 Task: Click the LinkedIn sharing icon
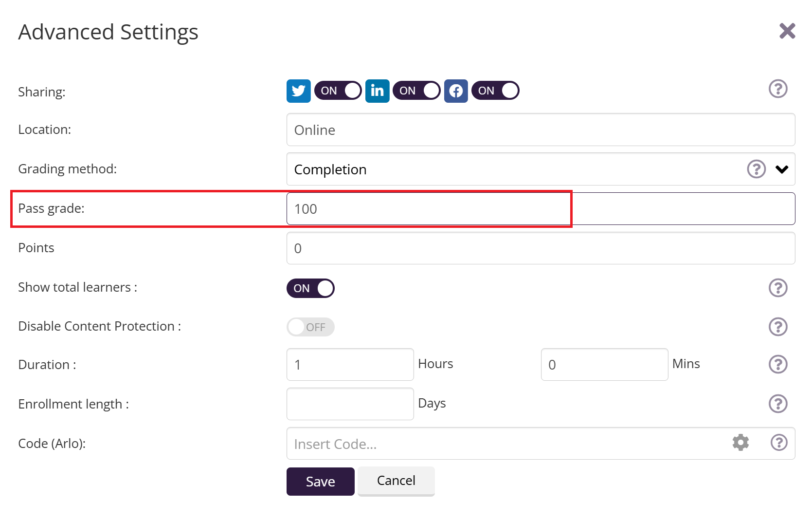coord(377,91)
